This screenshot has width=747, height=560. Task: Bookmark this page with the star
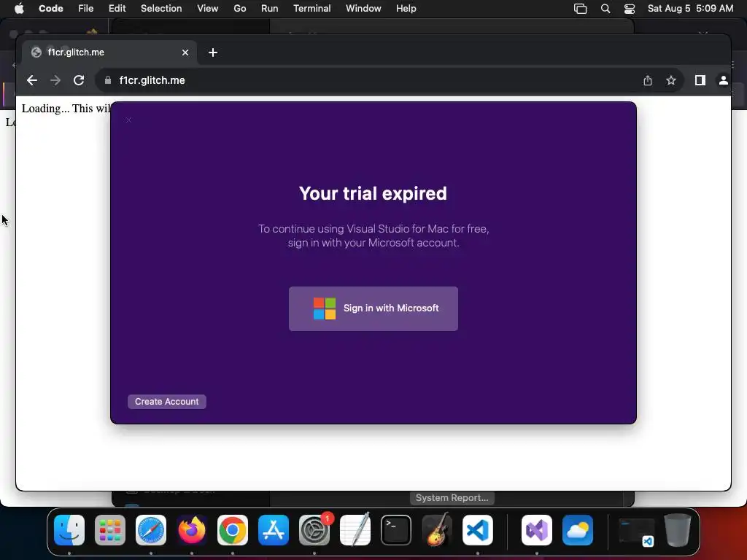pos(671,80)
